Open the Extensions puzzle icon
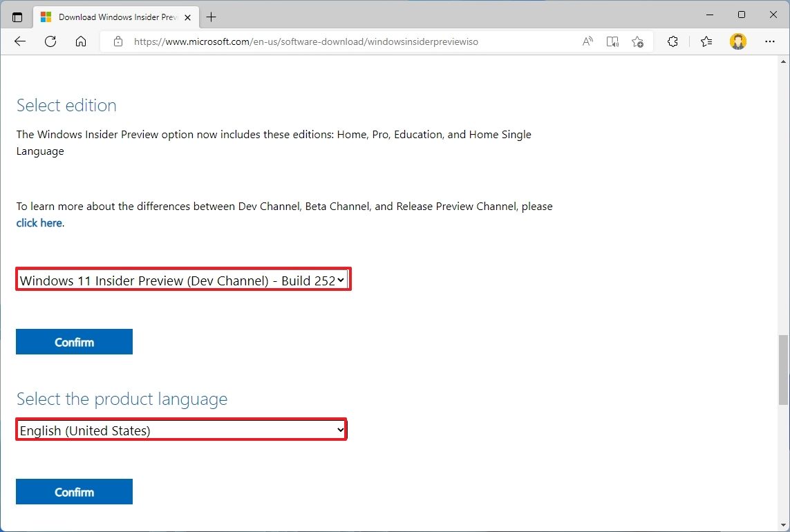The image size is (790, 532). pyautogui.click(x=673, y=41)
